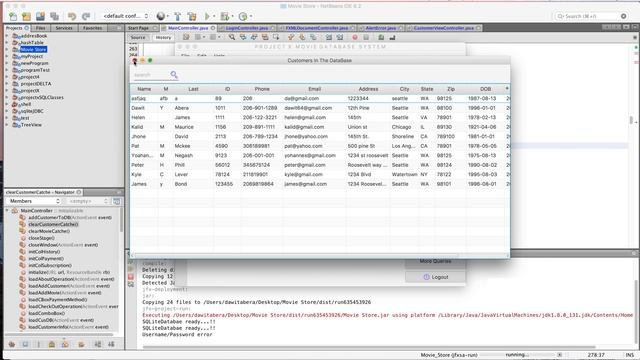The width and height of the screenshot is (640, 360).
Task: Open the default config dropdown
Action: click(x=125, y=16)
